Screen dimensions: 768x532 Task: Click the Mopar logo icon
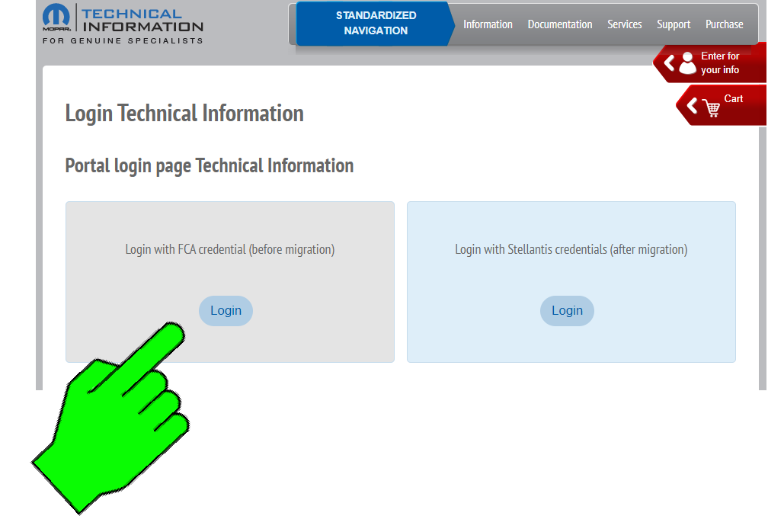click(x=56, y=18)
